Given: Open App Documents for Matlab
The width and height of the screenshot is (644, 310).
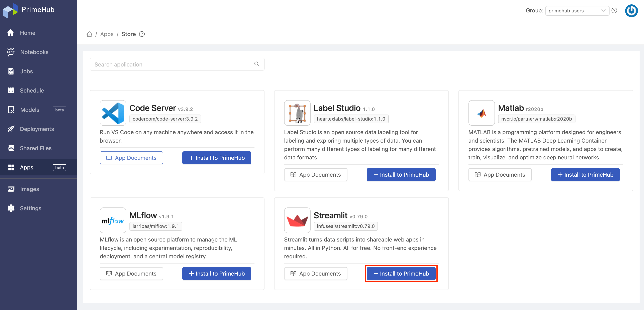Looking at the screenshot, I should tap(500, 174).
